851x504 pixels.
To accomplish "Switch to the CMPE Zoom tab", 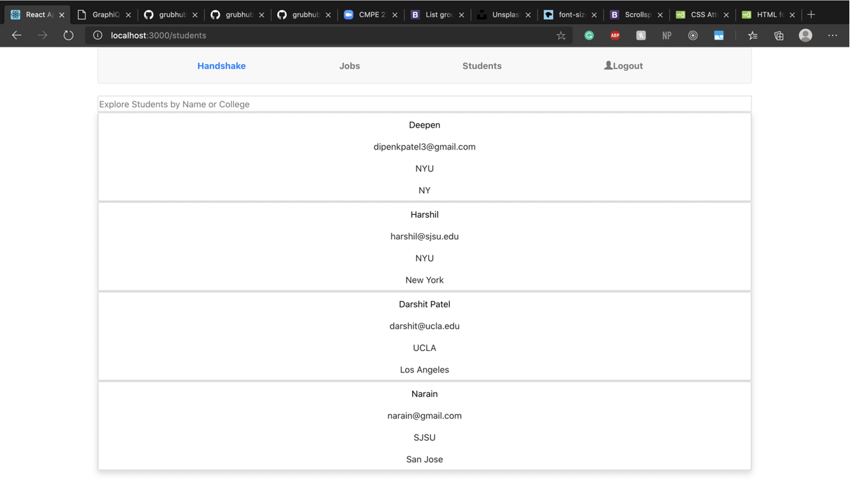I will tap(372, 15).
